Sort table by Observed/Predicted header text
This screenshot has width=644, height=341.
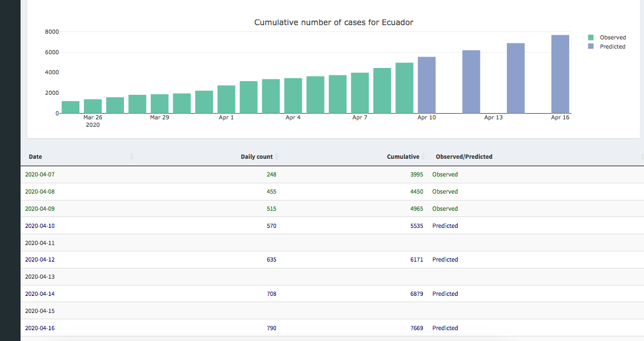(x=463, y=157)
